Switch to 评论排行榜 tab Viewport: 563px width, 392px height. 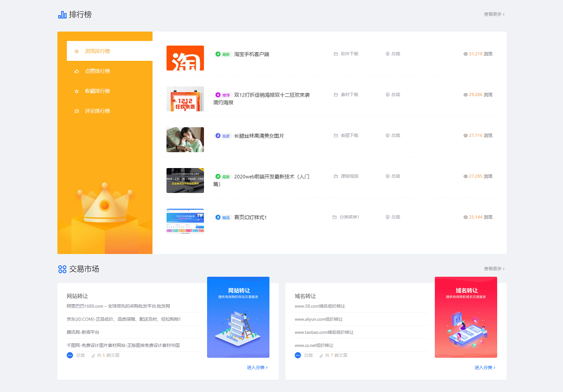(x=110, y=111)
